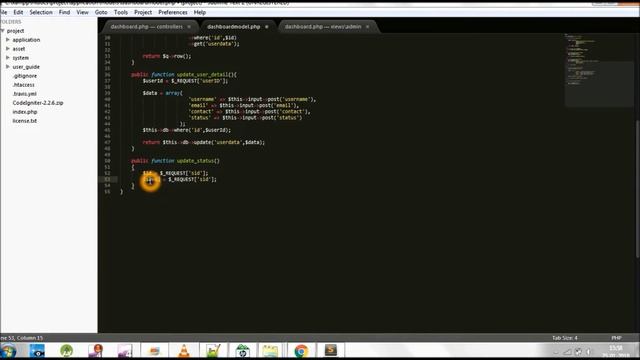The width and height of the screenshot is (640, 360).
Task: Open the View menu
Action: (82, 12)
